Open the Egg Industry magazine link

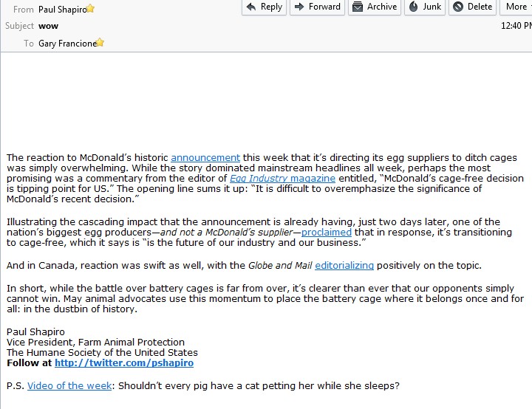tap(282, 178)
